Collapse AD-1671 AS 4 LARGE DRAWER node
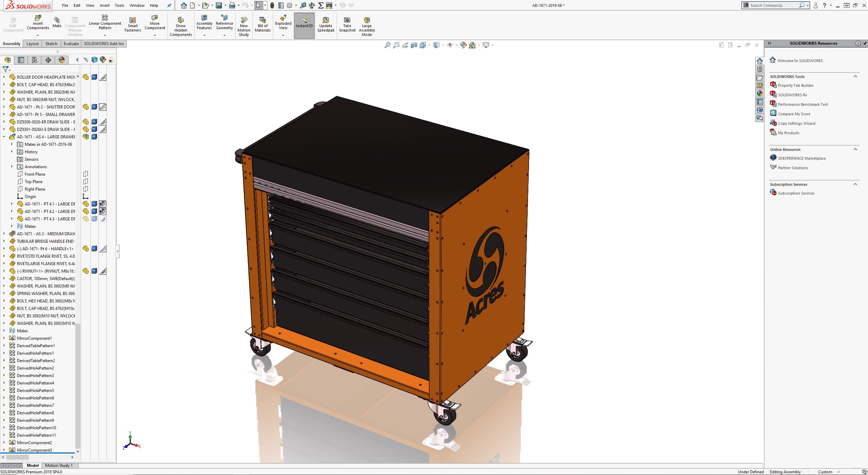This screenshot has width=868, height=475. pos(4,137)
